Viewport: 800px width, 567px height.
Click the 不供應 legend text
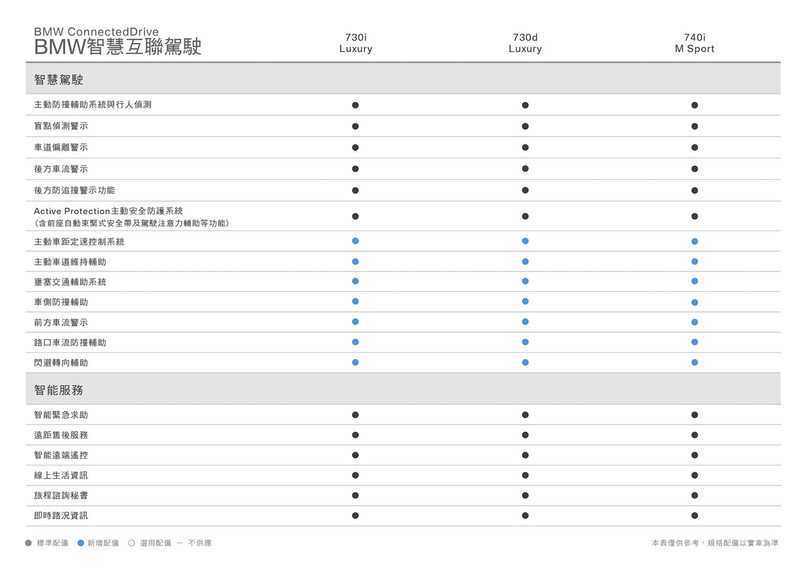click(199, 543)
